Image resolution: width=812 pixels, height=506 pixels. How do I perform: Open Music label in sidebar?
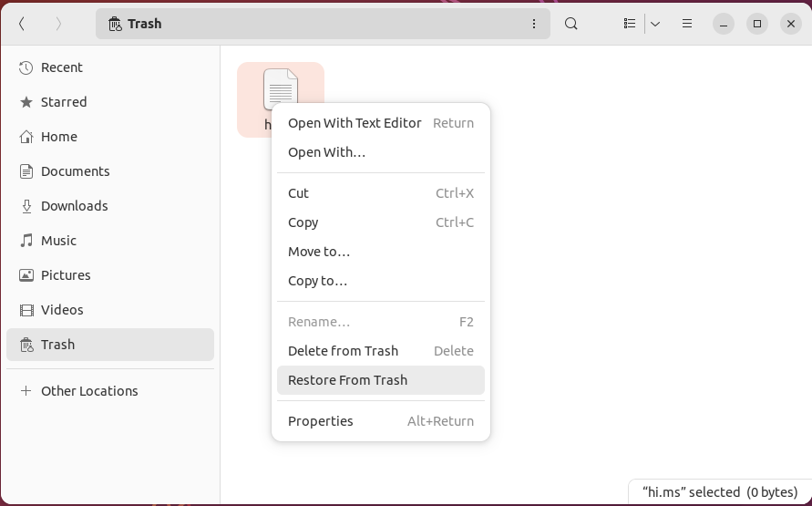(58, 241)
